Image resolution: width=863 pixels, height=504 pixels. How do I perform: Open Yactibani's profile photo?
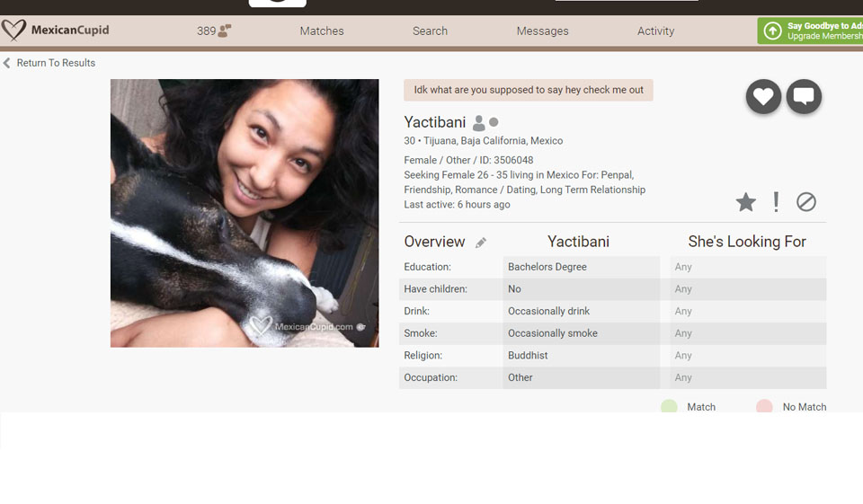click(245, 213)
